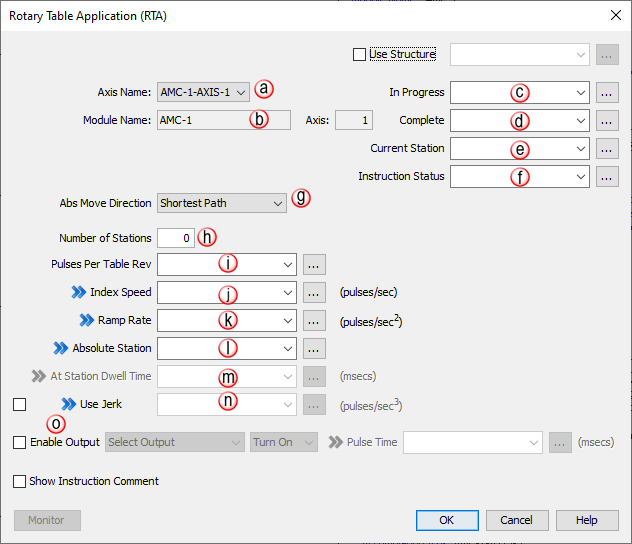Check the Enable Output option
The image size is (632, 544).
click(20, 442)
